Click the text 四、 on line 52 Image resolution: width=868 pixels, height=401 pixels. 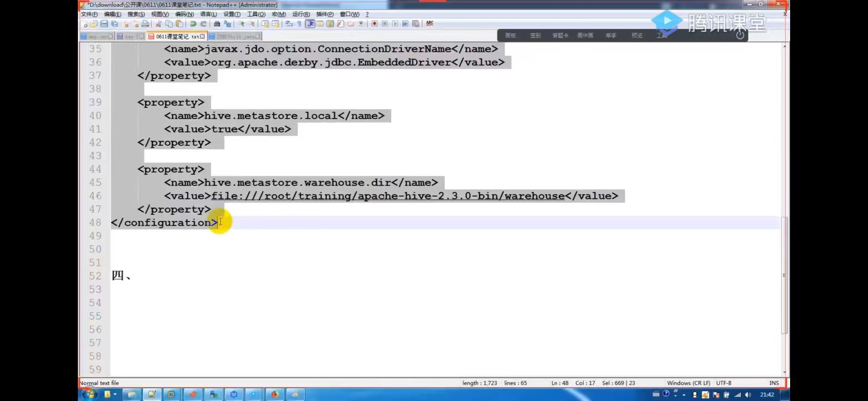coord(121,276)
